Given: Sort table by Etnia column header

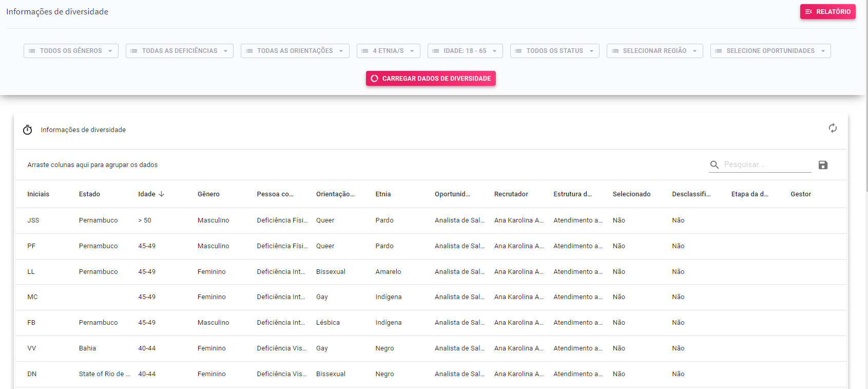Looking at the screenshot, I should pos(383,194).
